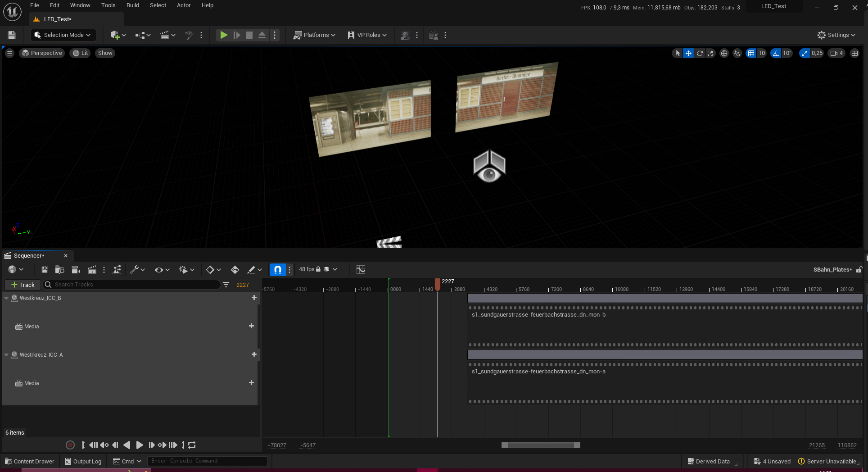Select the rotate transform gizmo tool

(x=700, y=53)
